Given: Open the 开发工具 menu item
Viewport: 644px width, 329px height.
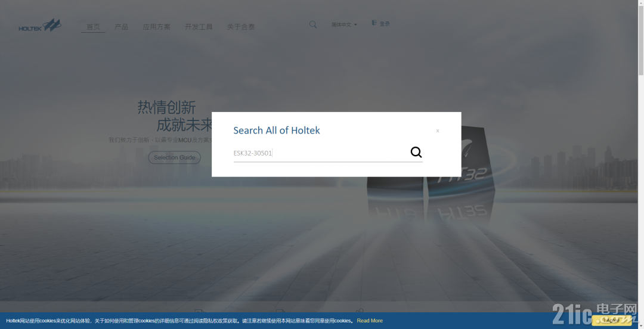Looking at the screenshot, I should tap(199, 27).
